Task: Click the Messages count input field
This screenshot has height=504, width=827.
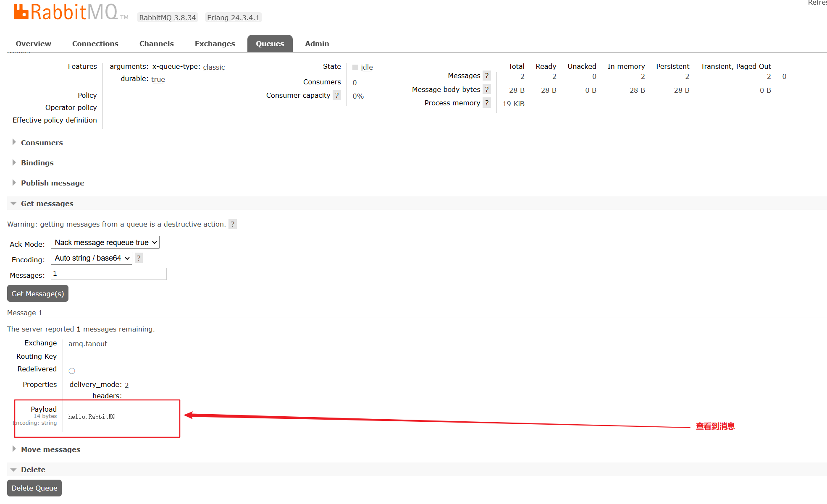Action: click(108, 274)
